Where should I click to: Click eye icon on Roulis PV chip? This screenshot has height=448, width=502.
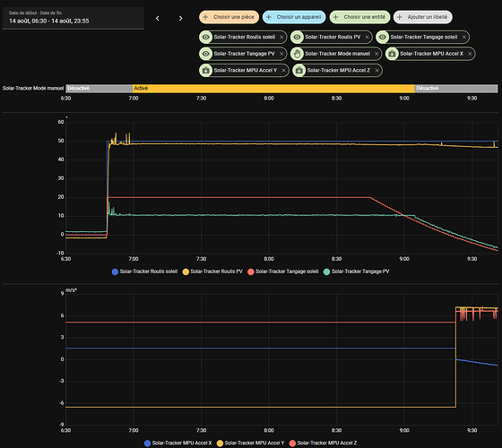297,37
